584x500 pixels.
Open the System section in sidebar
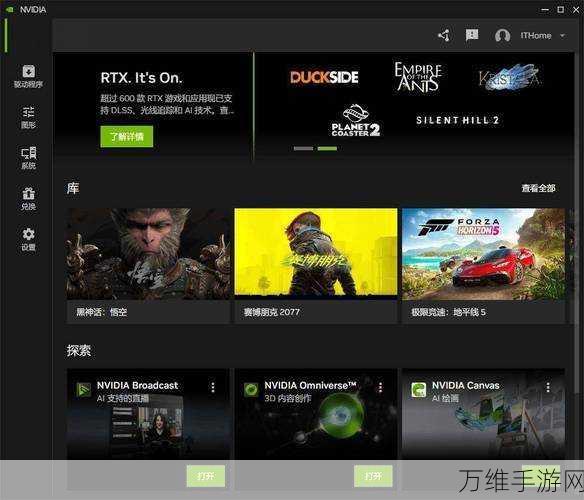28,158
